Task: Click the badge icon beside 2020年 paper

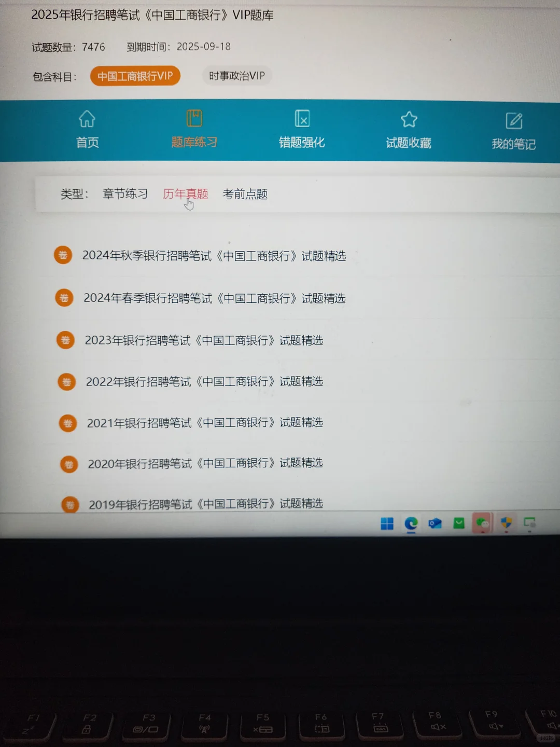Action: (69, 464)
